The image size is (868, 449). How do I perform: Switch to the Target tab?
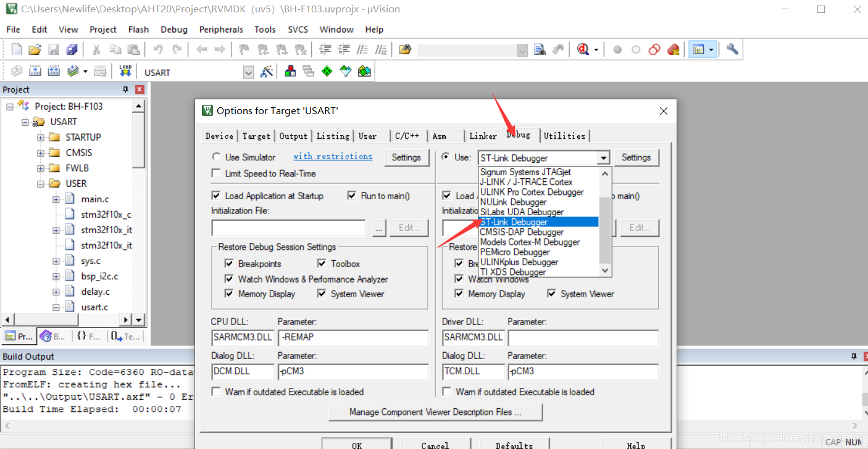click(x=256, y=136)
